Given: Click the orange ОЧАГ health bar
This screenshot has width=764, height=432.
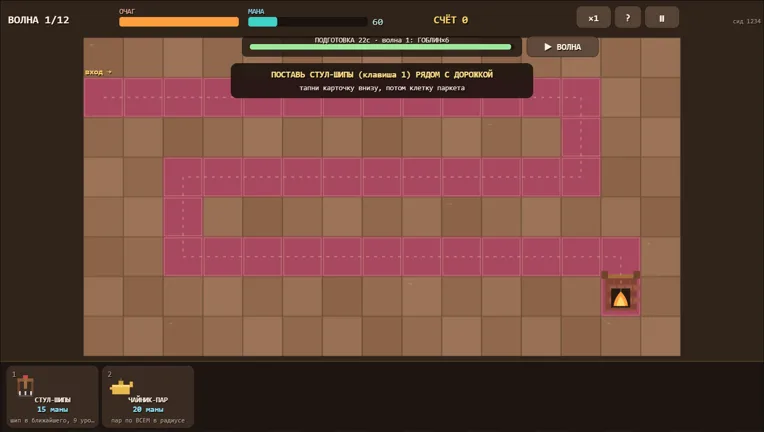Looking at the screenshot, I should pos(179,22).
